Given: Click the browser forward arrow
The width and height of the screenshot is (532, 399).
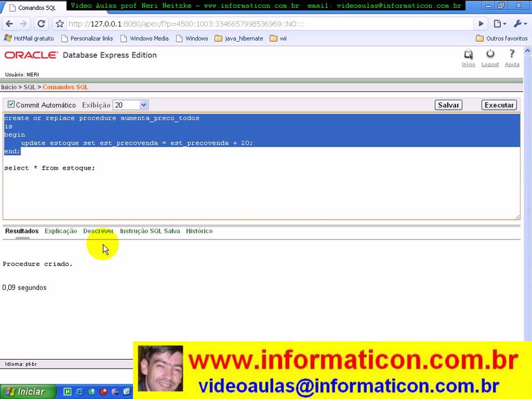Looking at the screenshot, I should [23, 24].
